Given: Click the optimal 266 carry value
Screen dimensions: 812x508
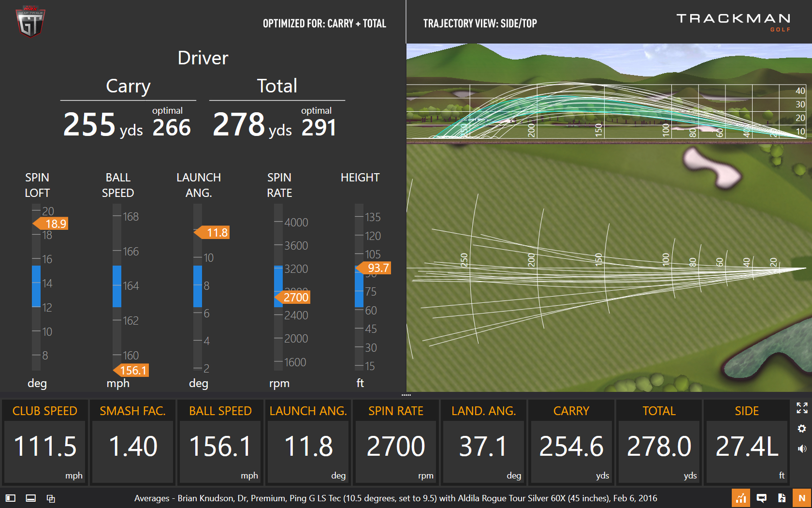Looking at the screenshot, I should coord(172,128).
